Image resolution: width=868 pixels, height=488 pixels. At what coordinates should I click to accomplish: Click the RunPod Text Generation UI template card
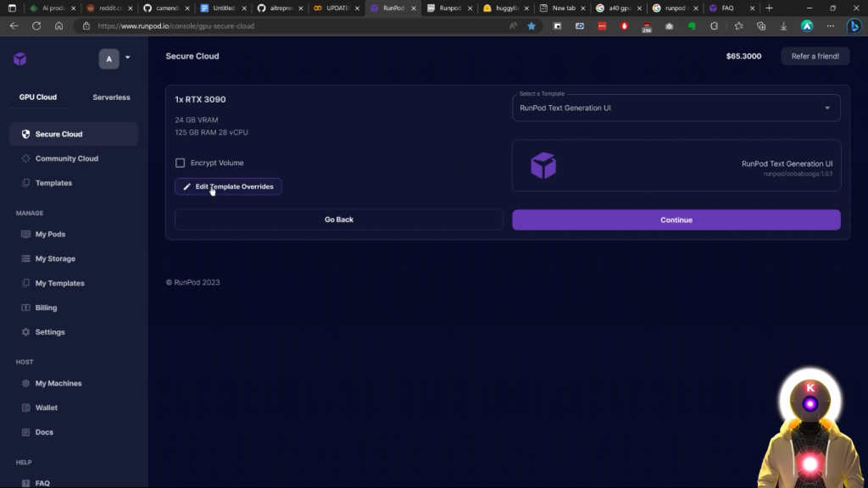676,165
